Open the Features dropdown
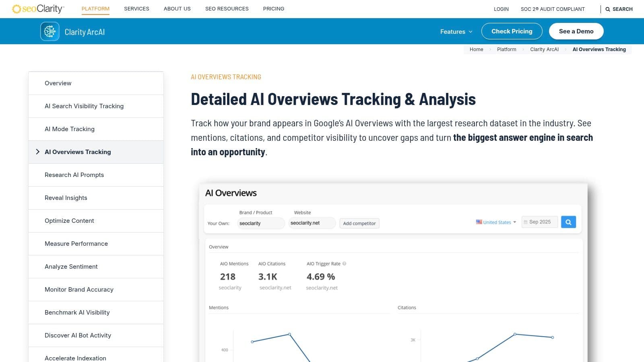The width and height of the screenshot is (644, 362). click(x=456, y=31)
